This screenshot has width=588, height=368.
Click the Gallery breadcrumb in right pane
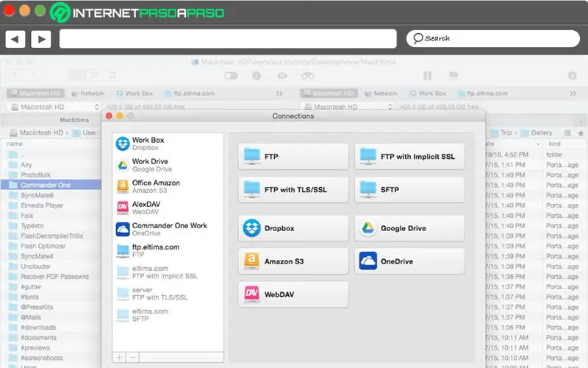click(x=537, y=132)
